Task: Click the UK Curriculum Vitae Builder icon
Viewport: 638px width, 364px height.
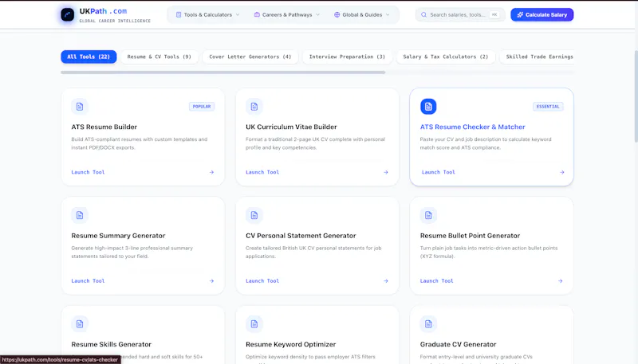Action: point(254,107)
